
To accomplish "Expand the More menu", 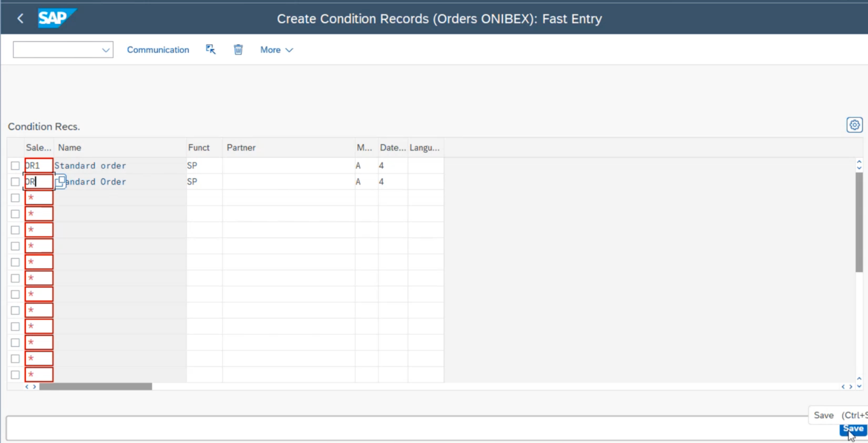I will [x=276, y=50].
